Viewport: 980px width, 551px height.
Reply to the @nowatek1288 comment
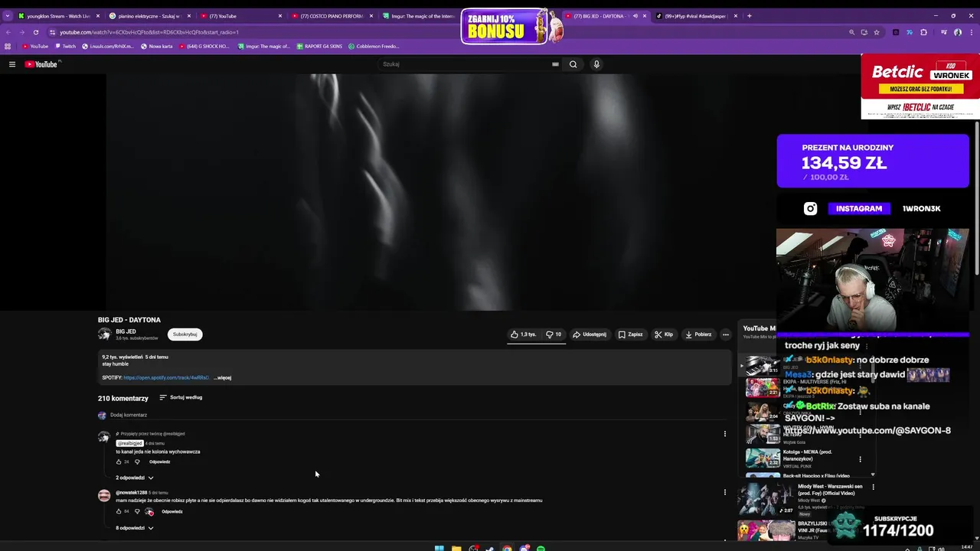tap(172, 511)
